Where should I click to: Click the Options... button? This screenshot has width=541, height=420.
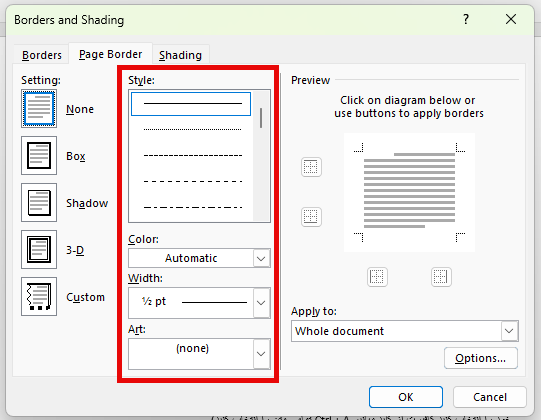click(x=481, y=358)
